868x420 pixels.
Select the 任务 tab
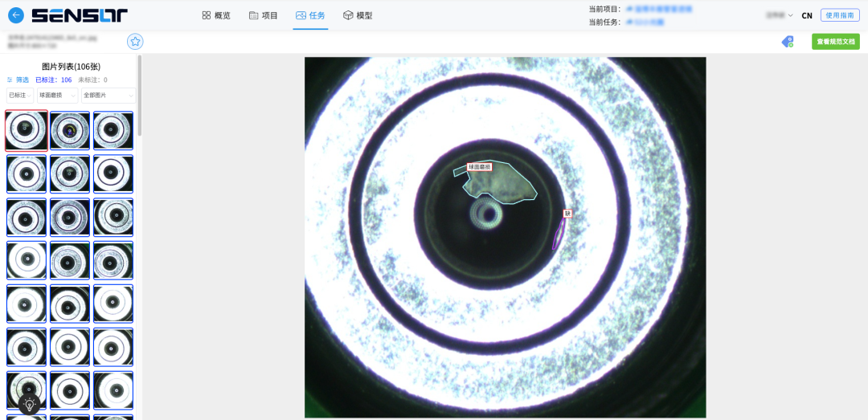coord(310,15)
